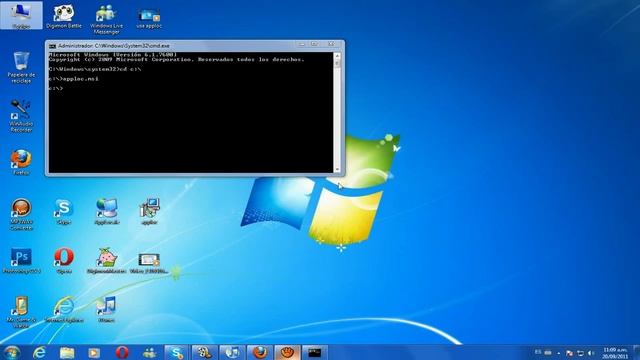Open the Windows Live Messenger desktop shortcut
Viewport: 640px width, 360px height.
point(106,19)
